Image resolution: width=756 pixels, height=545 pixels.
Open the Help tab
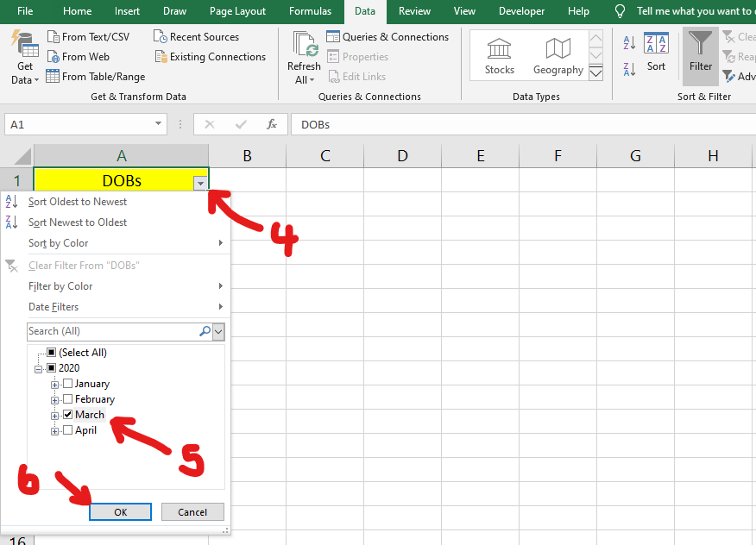(x=578, y=11)
